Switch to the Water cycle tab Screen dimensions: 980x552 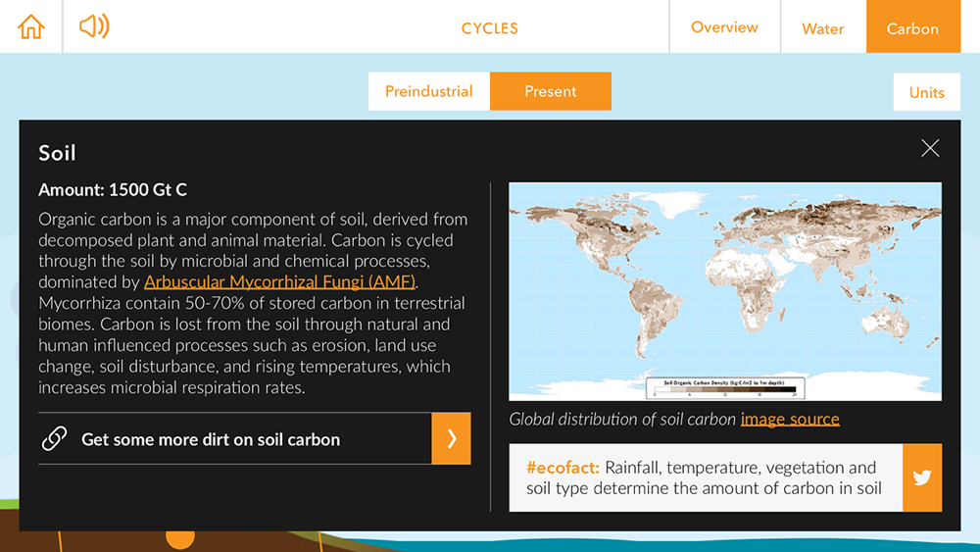pos(822,27)
